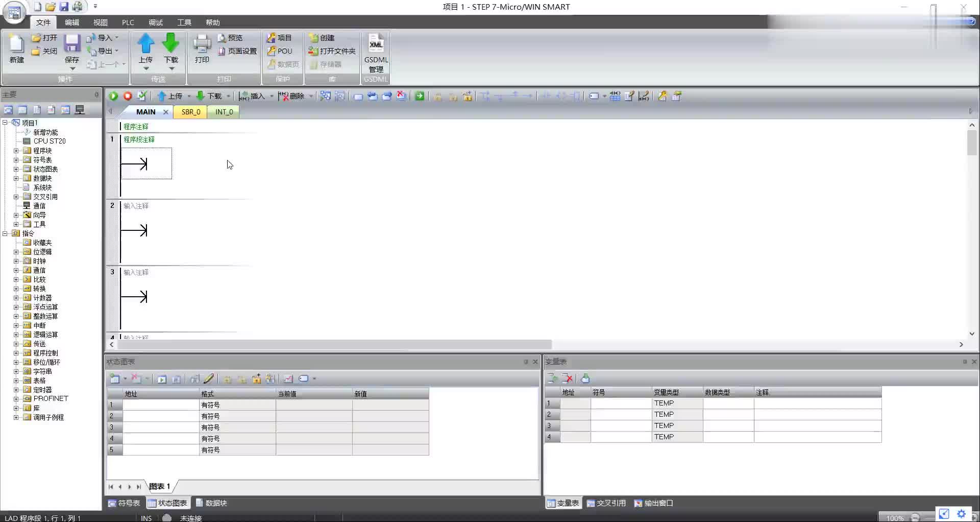The width and height of the screenshot is (980, 522).
Task: Click the zoom out minus button in the status bar
Action: point(915,518)
